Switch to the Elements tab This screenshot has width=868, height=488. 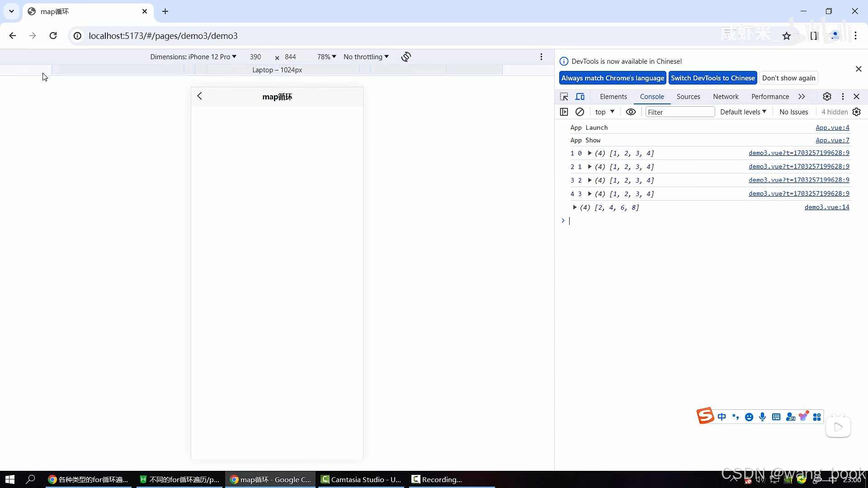click(x=613, y=96)
